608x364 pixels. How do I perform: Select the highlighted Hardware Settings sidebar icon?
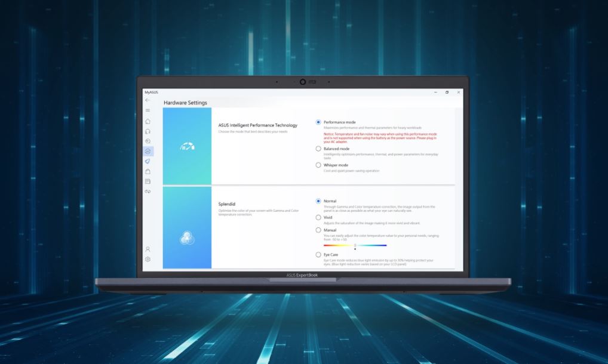148,152
